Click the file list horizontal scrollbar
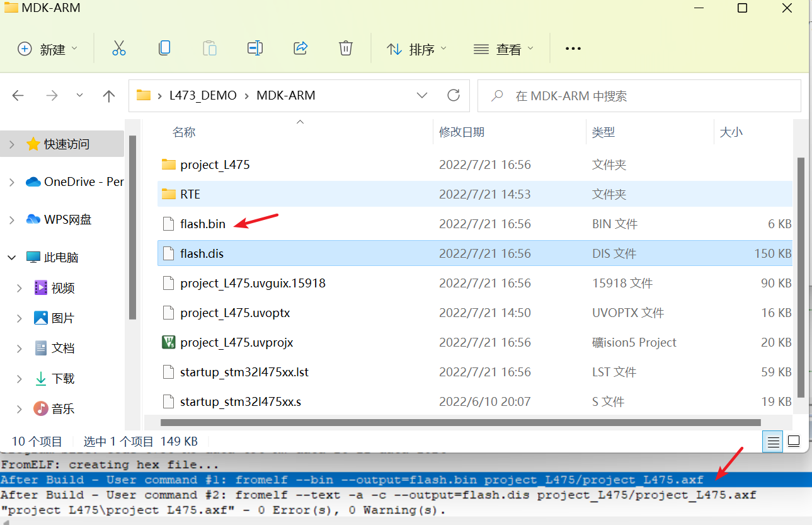Screen dimensions: 812x525 (462, 422)
